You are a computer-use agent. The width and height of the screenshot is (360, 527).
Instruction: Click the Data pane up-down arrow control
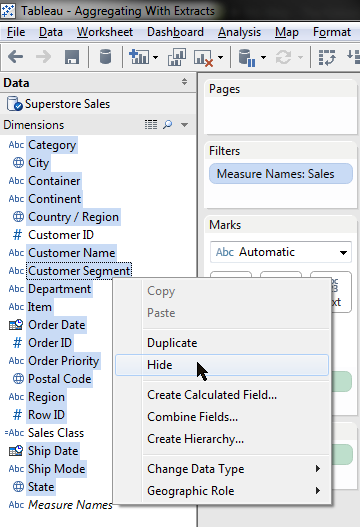click(184, 81)
